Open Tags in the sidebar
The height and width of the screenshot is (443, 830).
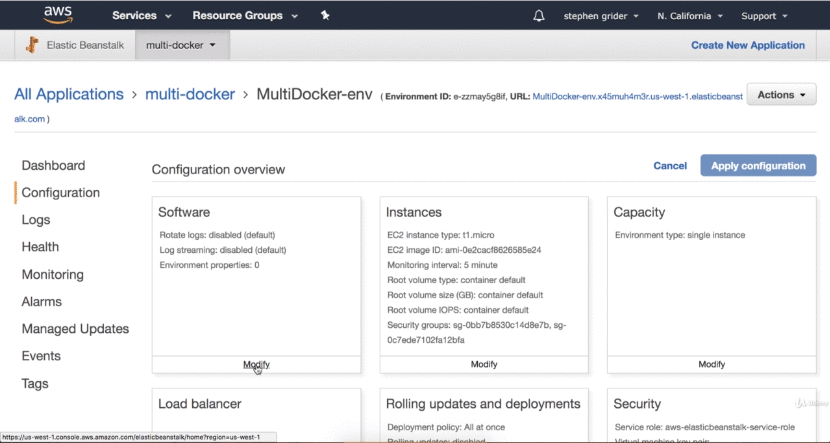tap(35, 383)
